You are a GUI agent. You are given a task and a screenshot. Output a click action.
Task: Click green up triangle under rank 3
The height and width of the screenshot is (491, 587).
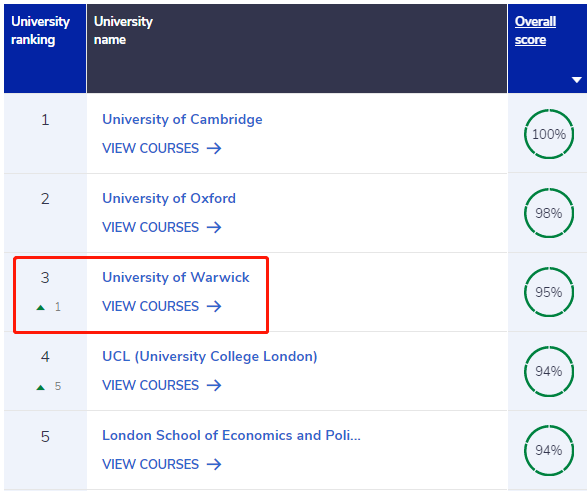(40, 308)
